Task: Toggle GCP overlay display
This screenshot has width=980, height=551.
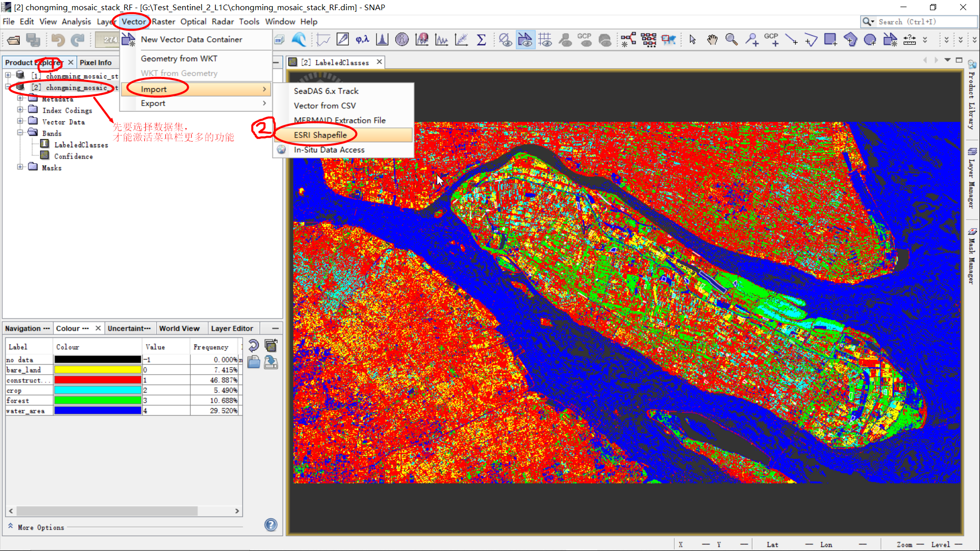Action: [585, 40]
